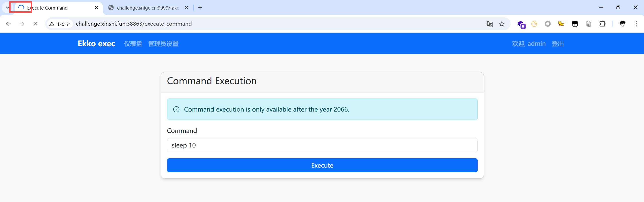Click the Google Translate icon
The image size is (644, 202).
(x=489, y=24)
